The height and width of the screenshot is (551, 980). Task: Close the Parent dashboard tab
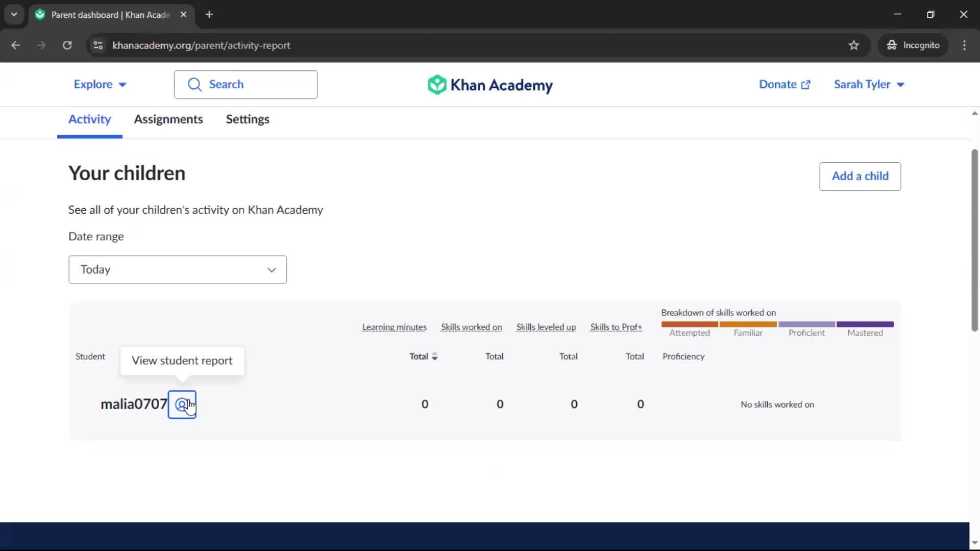(183, 15)
